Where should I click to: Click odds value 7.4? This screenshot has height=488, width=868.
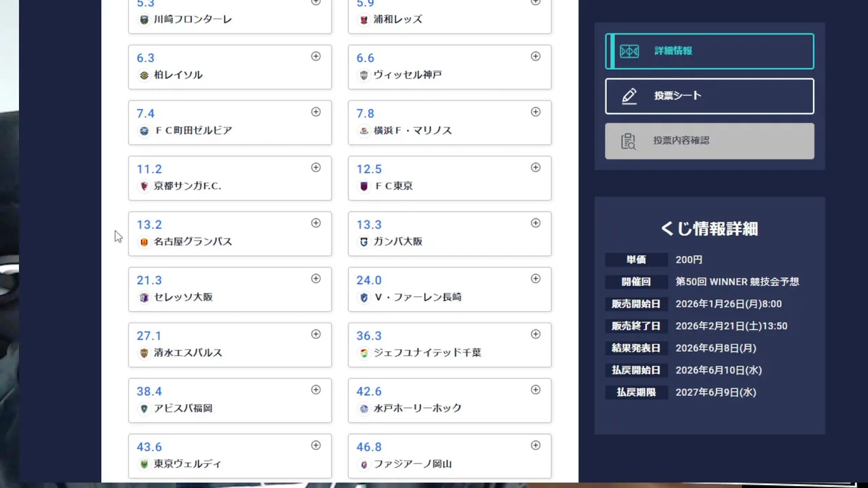(146, 114)
